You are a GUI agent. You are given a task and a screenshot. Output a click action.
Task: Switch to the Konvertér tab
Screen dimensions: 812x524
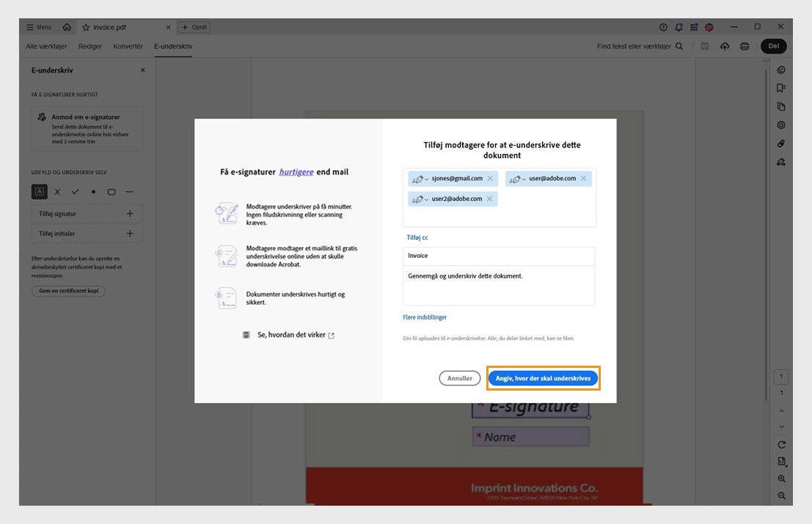128,45
